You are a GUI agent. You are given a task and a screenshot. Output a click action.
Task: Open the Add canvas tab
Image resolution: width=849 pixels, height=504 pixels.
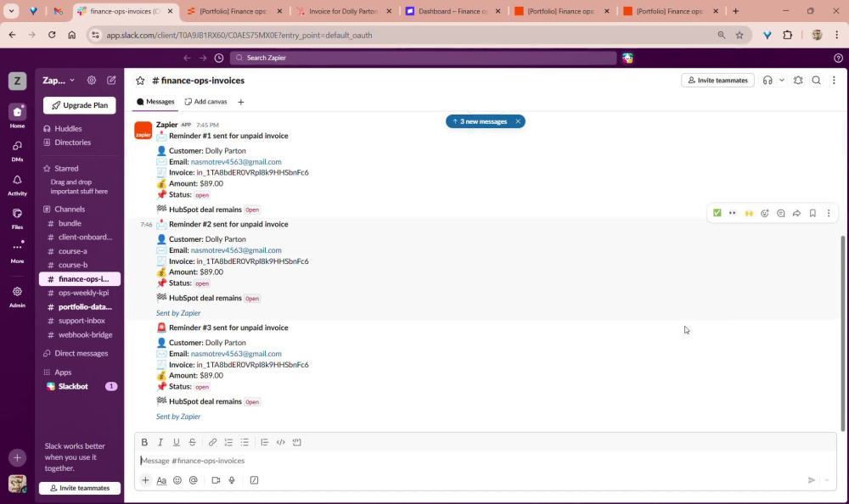point(205,102)
